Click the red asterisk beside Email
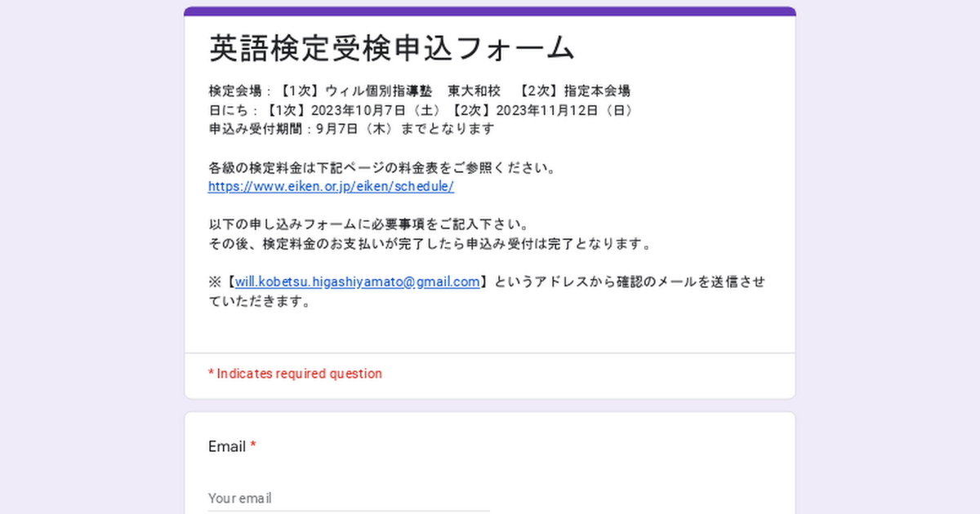Viewport: 980px width, 514px height. 253,446
